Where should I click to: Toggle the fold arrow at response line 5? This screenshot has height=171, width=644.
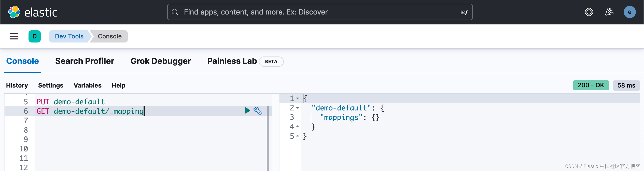point(298,136)
